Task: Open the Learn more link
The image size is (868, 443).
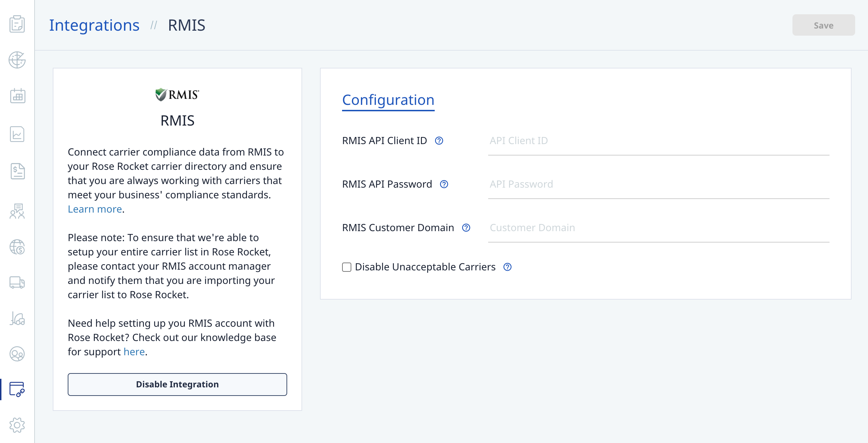Action: (x=95, y=209)
